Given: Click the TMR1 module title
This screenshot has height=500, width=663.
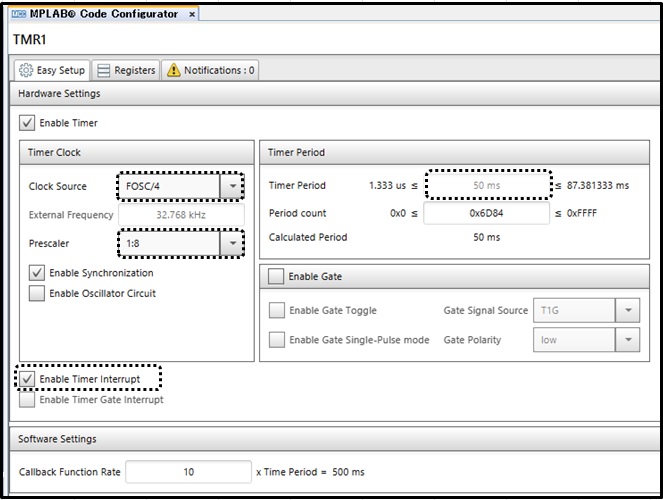Looking at the screenshot, I should pyautogui.click(x=30, y=39).
